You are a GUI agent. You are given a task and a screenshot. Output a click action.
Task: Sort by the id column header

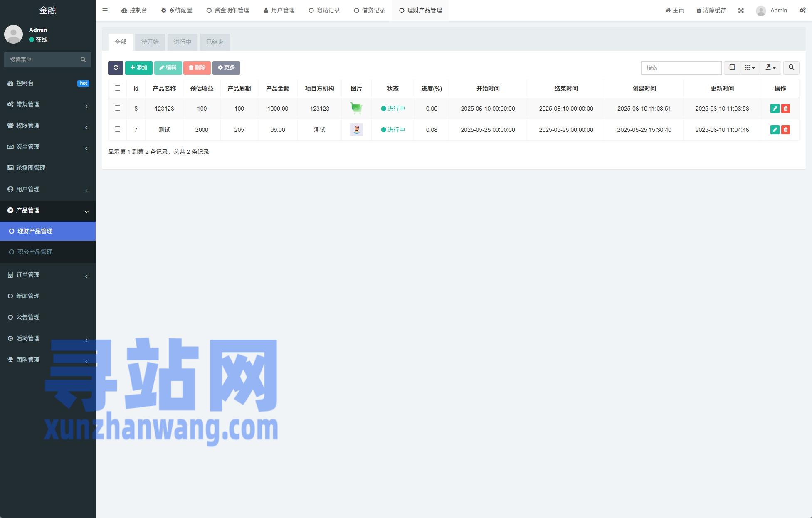(136, 89)
